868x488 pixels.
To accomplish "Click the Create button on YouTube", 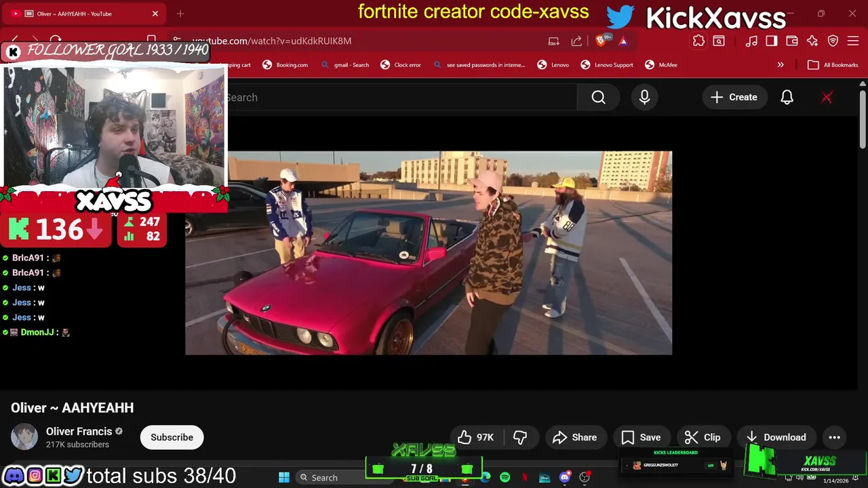I will pos(734,98).
